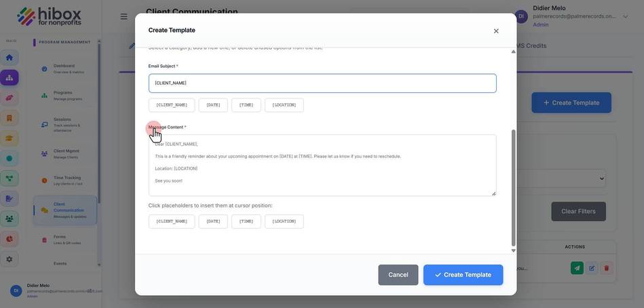Click the Didier Melo avatar at top right
The image size is (644, 308).
(x=521, y=16)
